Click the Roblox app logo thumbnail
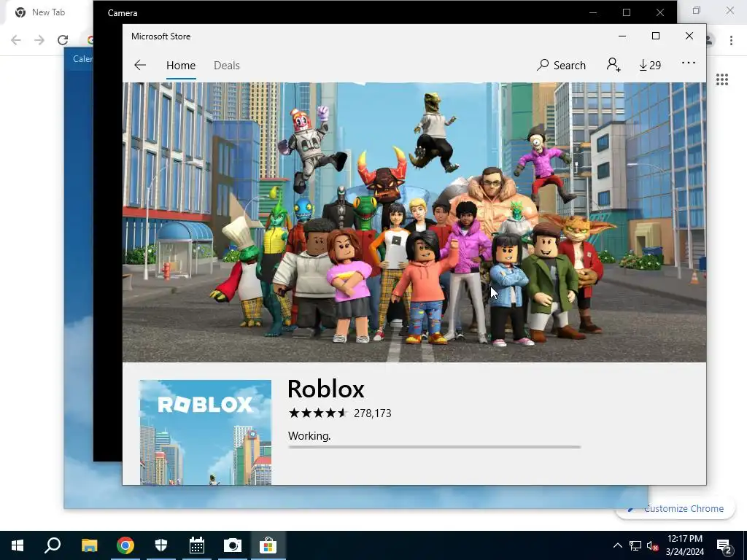 pos(205,432)
